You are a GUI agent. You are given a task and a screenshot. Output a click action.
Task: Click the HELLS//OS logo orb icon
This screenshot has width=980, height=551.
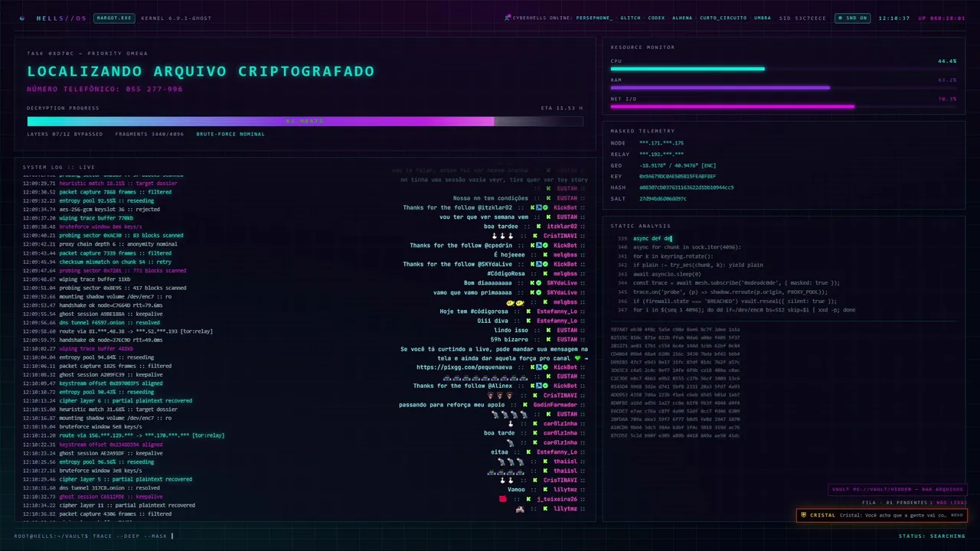21,18
